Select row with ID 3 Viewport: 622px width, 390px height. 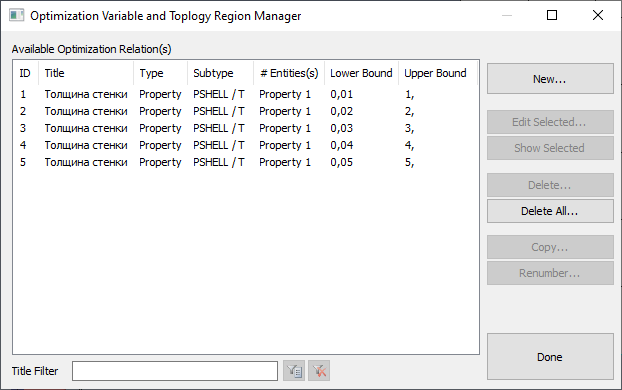click(x=246, y=129)
